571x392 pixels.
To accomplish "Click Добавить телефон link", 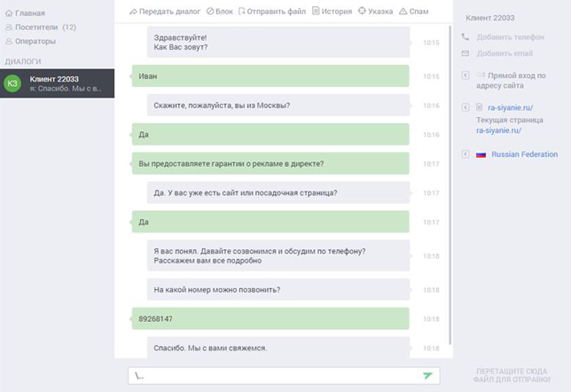I will [x=510, y=37].
